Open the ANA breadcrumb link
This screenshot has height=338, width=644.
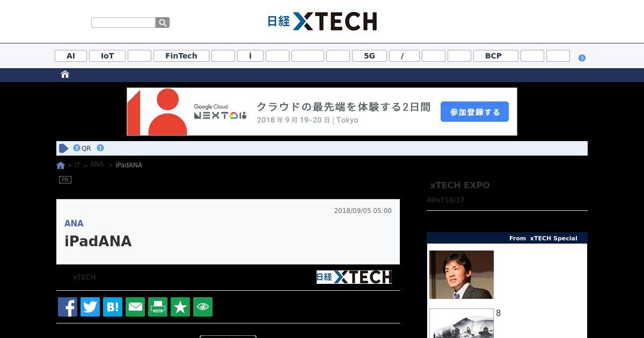coord(97,164)
